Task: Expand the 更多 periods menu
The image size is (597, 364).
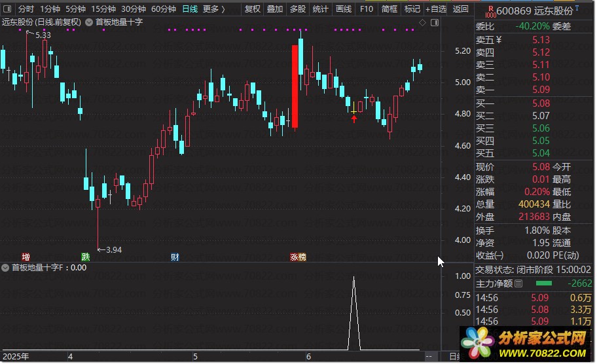Action: tap(213, 9)
